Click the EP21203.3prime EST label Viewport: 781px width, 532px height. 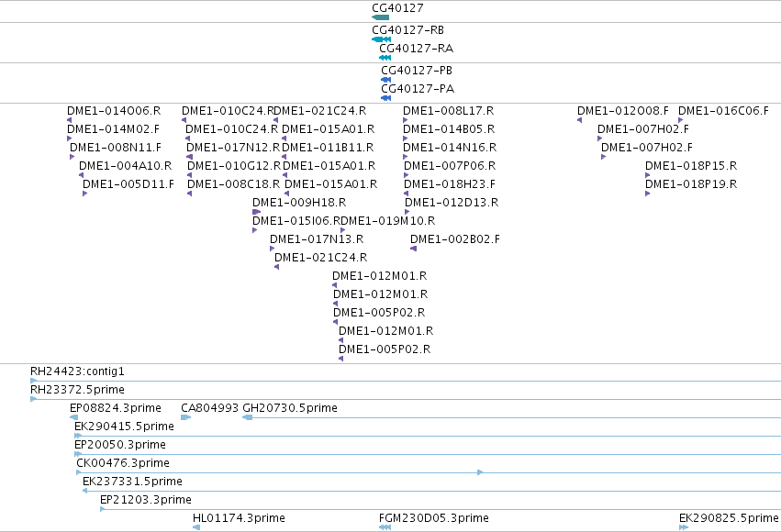point(146,500)
